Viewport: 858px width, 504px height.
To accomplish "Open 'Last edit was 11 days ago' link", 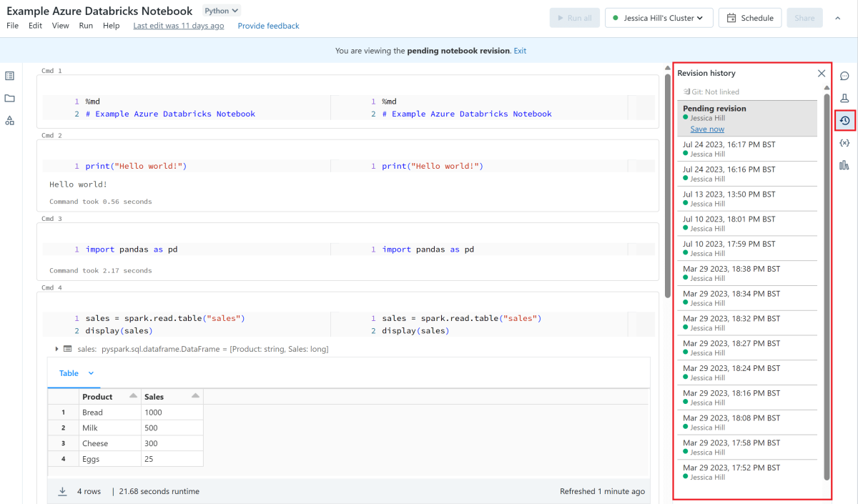I will [178, 26].
